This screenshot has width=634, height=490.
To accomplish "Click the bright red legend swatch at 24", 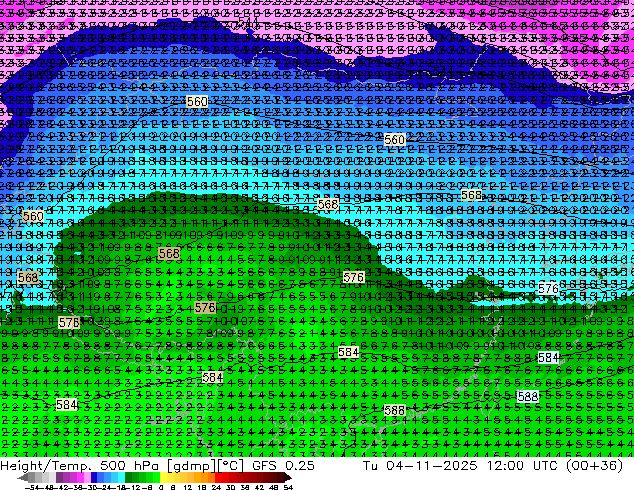I will tap(218, 478).
